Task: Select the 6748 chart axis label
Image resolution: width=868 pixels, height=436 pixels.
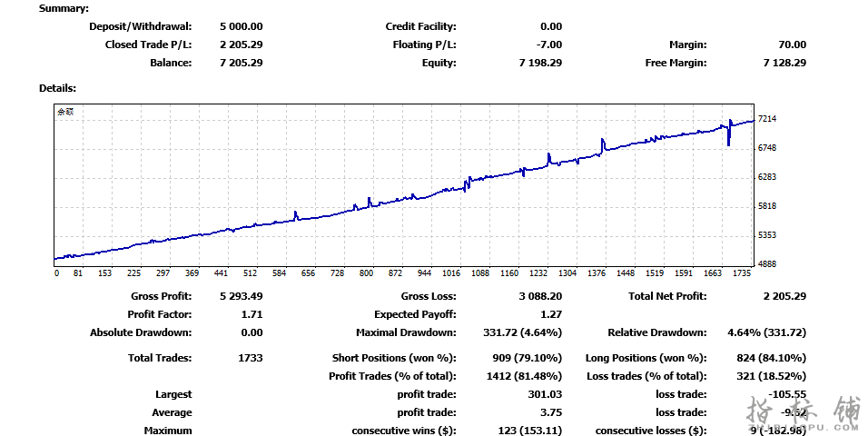Action: pyautogui.click(x=767, y=148)
